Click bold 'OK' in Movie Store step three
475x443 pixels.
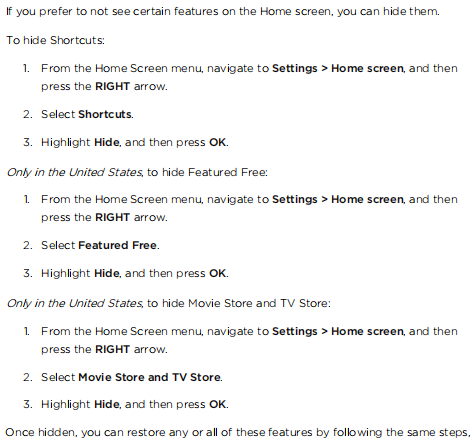click(217, 404)
